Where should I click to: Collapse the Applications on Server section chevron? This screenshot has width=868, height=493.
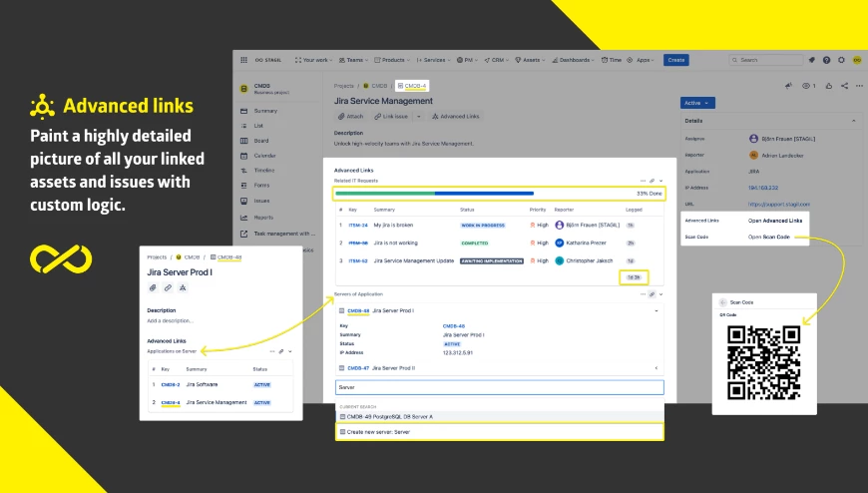click(290, 351)
